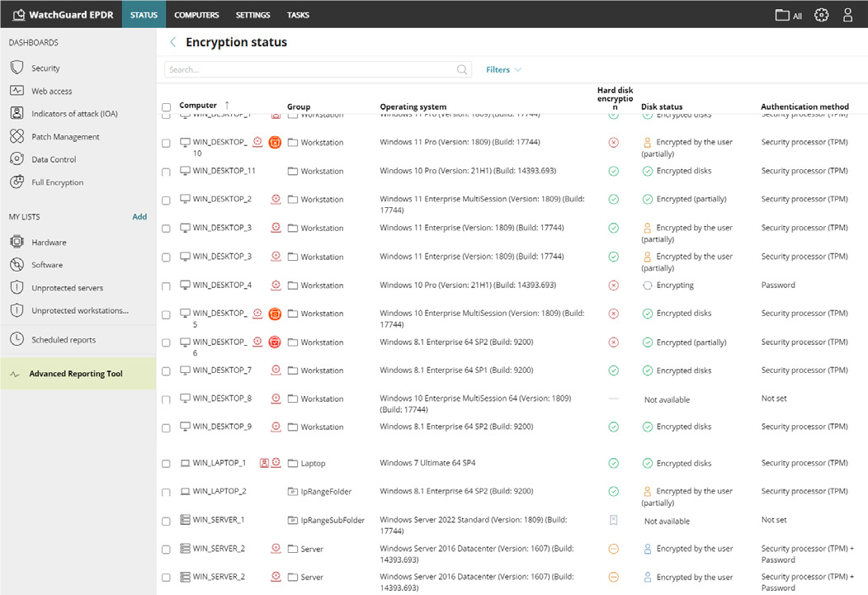Switch to the STATUS tab
868x595 pixels.
point(144,15)
